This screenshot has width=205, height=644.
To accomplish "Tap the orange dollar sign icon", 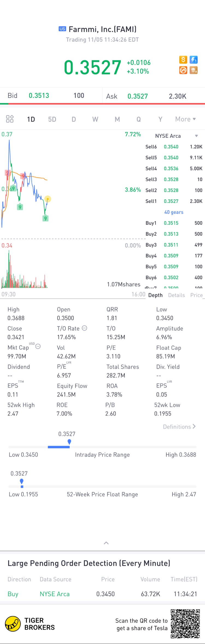I will (x=183, y=60).
